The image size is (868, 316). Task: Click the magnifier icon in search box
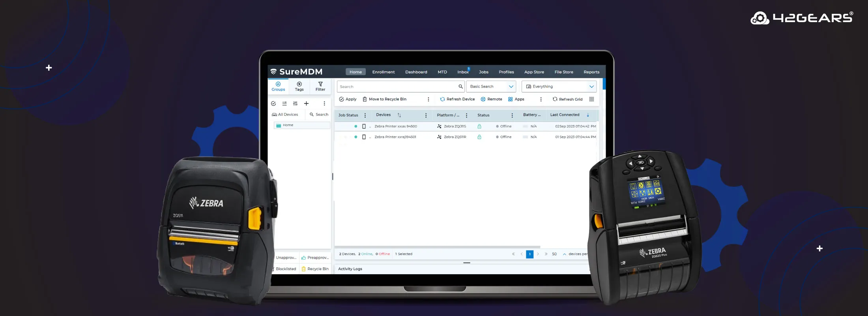[460, 87]
